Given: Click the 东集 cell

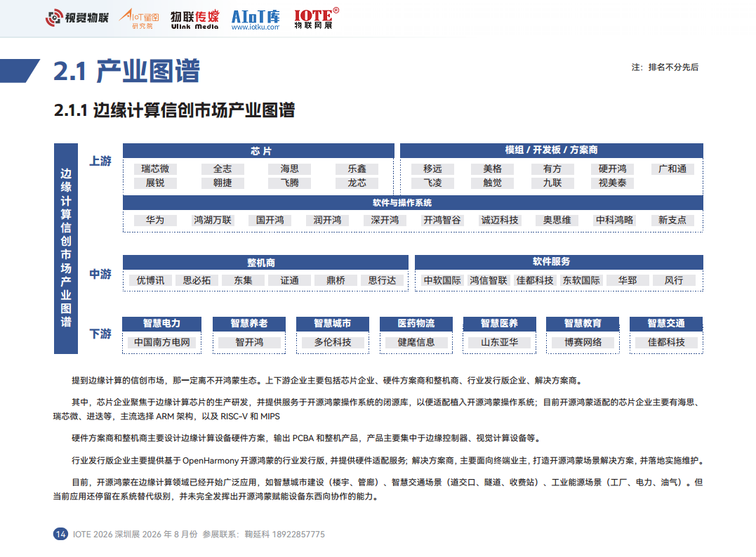Looking at the screenshot, I should (243, 281).
